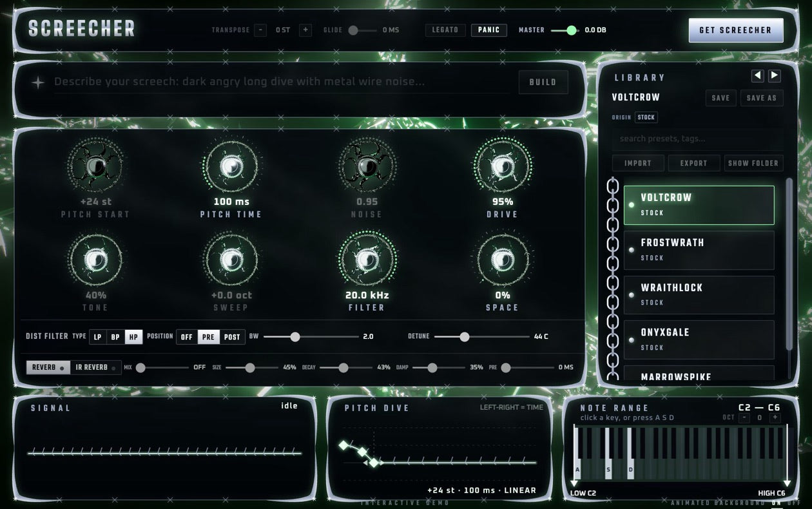812x509 pixels.
Task: Click the Export button
Action: 693,163
